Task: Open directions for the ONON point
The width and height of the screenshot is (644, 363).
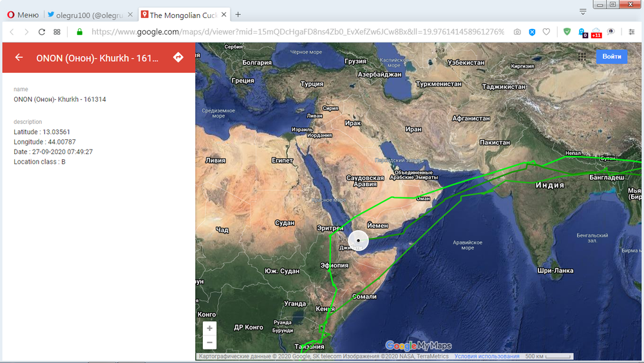Action: 178,57
